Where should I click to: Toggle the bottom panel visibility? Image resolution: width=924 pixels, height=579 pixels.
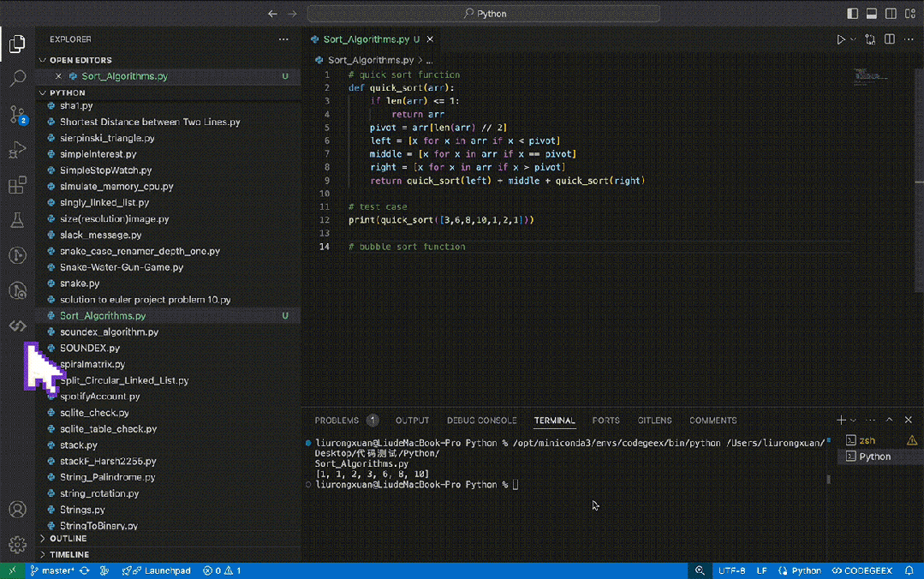[x=872, y=14]
